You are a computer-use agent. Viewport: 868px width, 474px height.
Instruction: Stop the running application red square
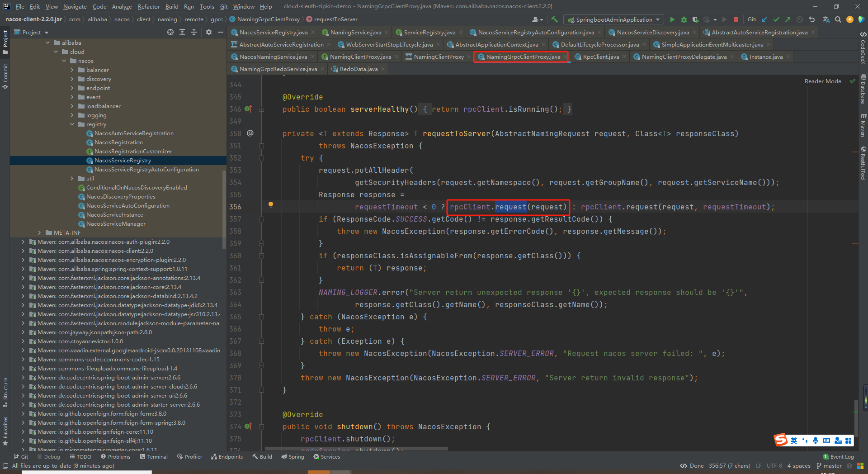click(736, 19)
